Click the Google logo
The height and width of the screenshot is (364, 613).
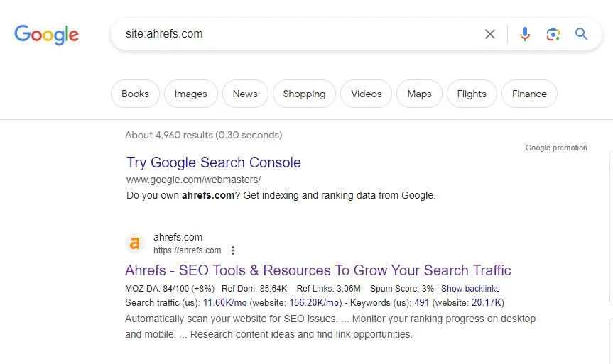(x=46, y=35)
